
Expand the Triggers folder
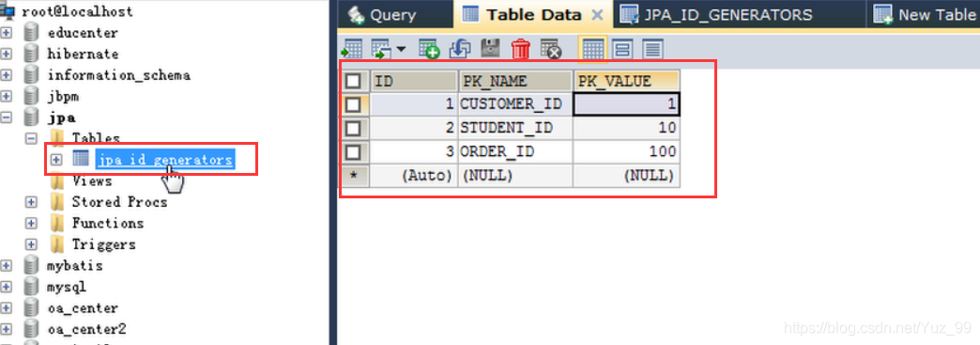(x=31, y=244)
